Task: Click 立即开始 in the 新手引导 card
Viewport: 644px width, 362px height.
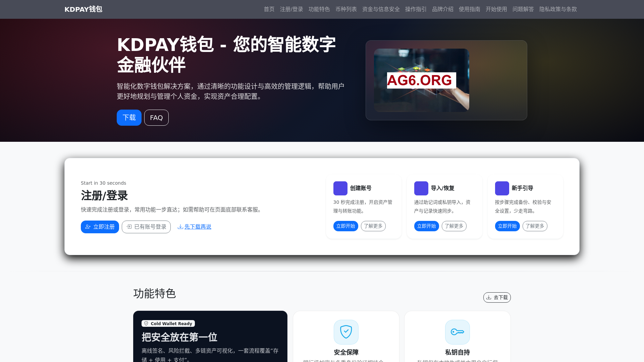Action: (507, 226)
